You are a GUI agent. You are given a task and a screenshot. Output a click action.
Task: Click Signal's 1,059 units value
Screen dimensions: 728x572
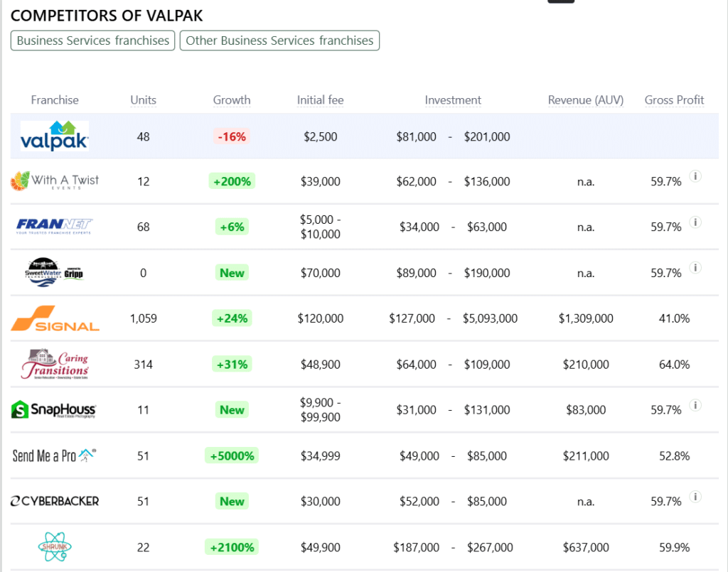(x=144, y=318)
